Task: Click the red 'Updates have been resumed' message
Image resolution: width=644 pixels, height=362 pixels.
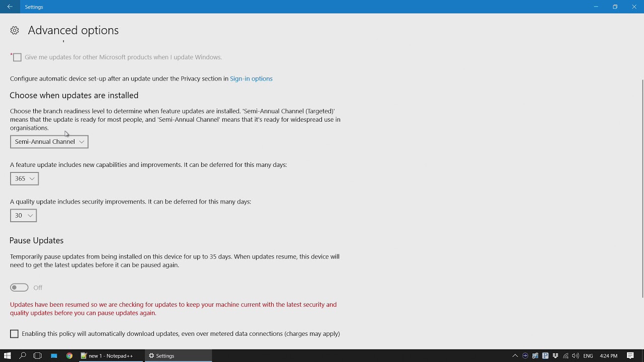Action: 173,309
